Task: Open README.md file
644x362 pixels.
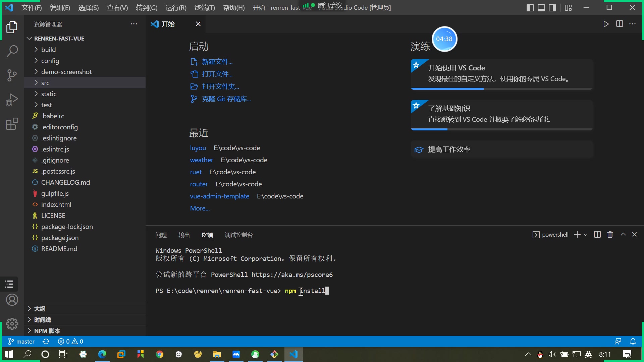Action: (85, 249)
